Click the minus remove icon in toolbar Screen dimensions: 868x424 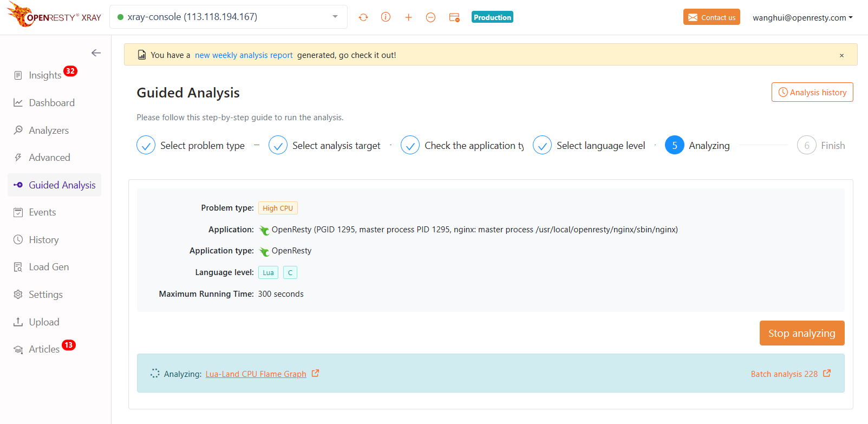point(430,17)
